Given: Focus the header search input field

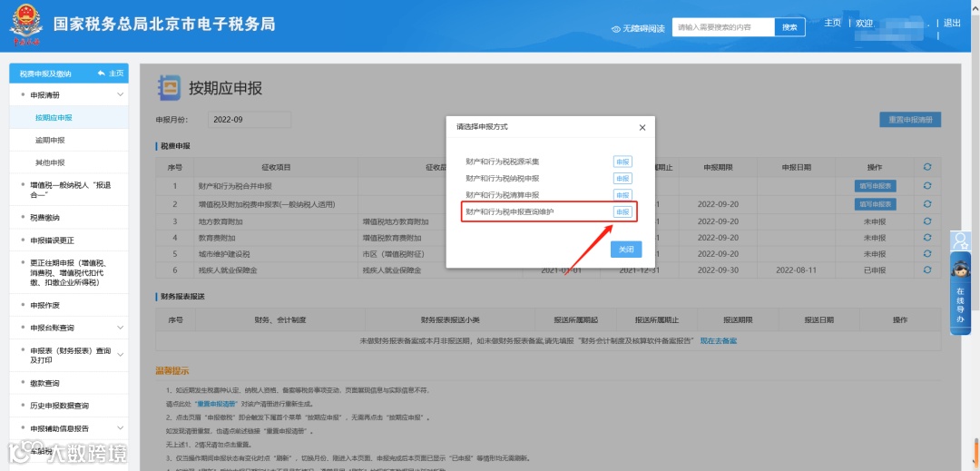Looking at the screenshot, I should click(723, 27).
